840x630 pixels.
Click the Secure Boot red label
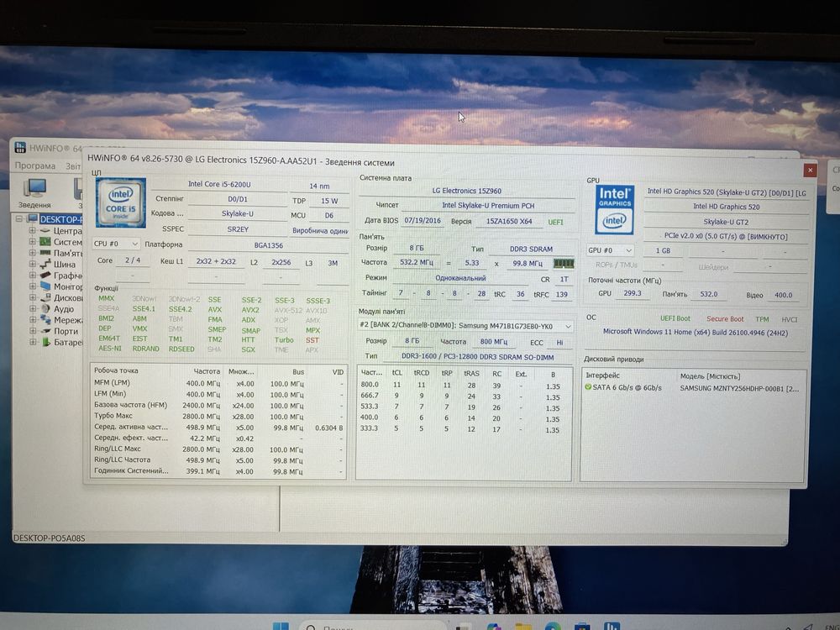click(725, 318)
